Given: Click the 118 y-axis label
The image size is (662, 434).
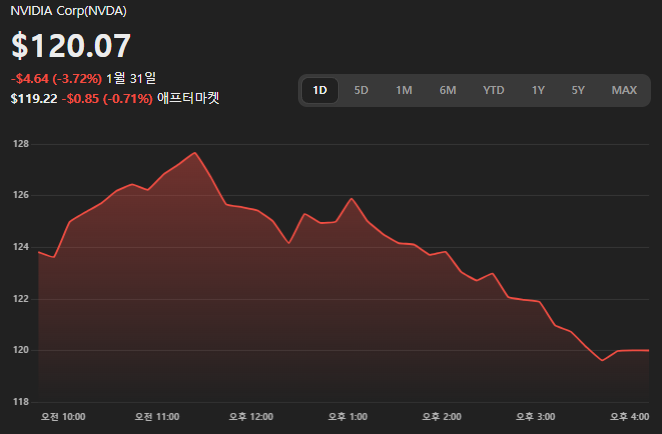Looking at the screenshot, I should [21, 402].
